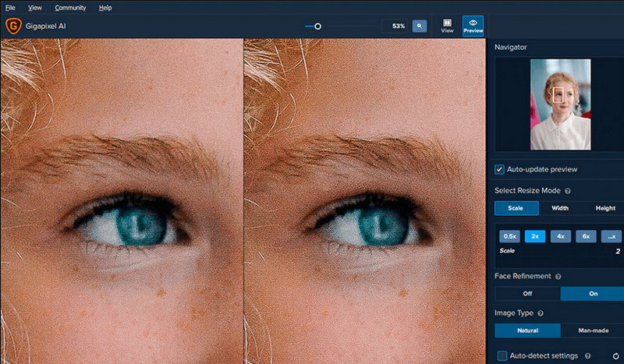Enable the Auto-detect settings checkbox
Screen dimensions: 624x364
point(502,355)
